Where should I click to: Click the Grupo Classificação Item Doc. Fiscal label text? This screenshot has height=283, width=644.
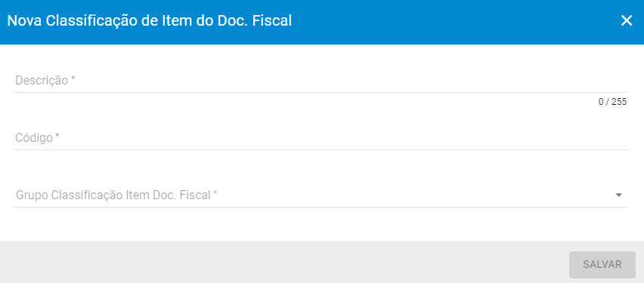pos(116,195)
